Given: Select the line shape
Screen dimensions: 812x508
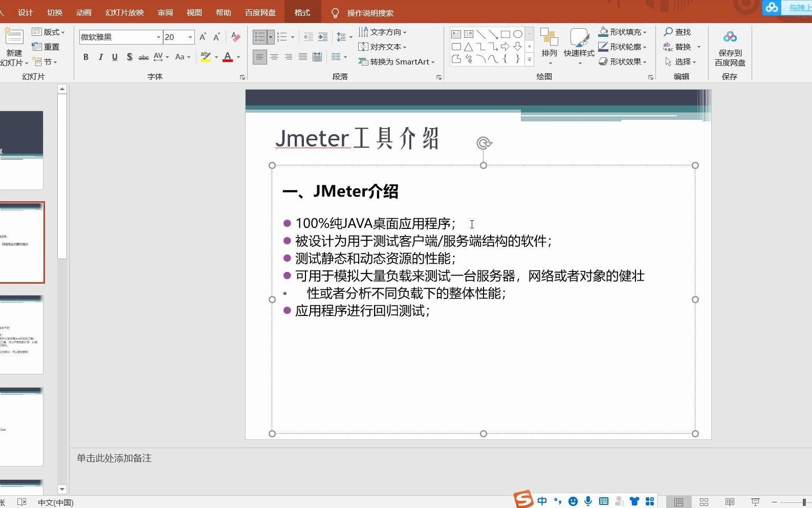Looking at the screenshot, I should point(481,34).
